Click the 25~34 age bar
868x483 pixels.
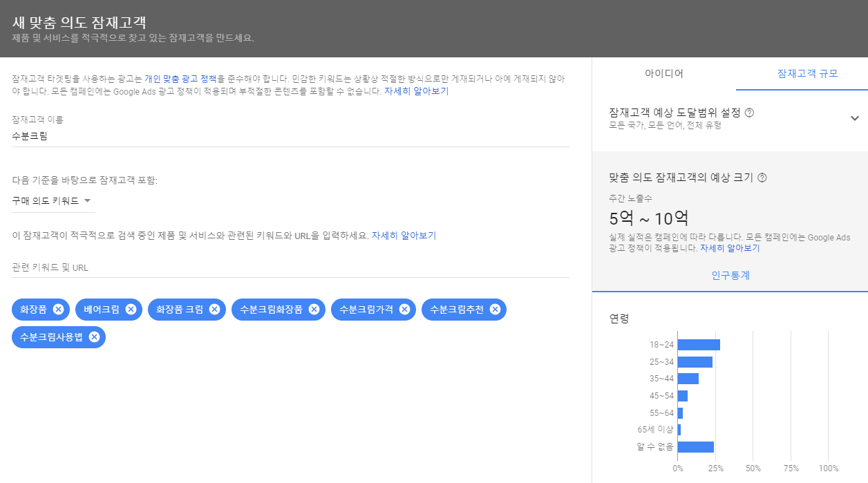[x=695, y=362]
